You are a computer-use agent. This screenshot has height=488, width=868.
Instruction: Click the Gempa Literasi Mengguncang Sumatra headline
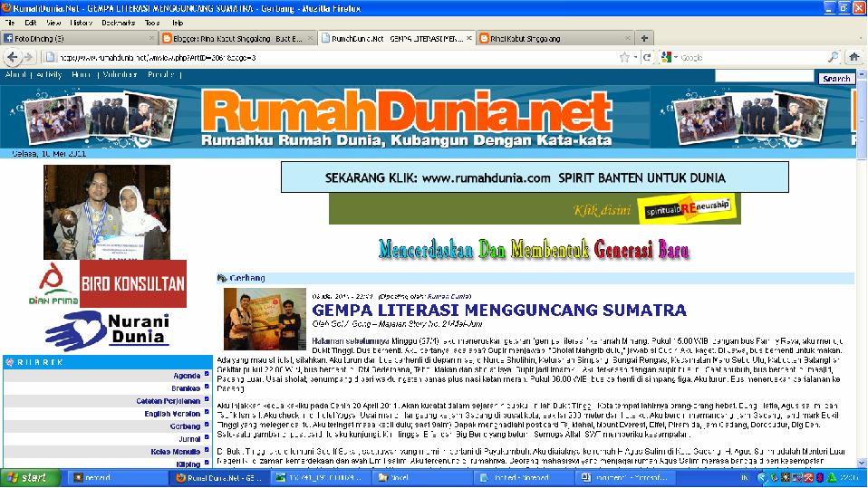tap(498, 310)
